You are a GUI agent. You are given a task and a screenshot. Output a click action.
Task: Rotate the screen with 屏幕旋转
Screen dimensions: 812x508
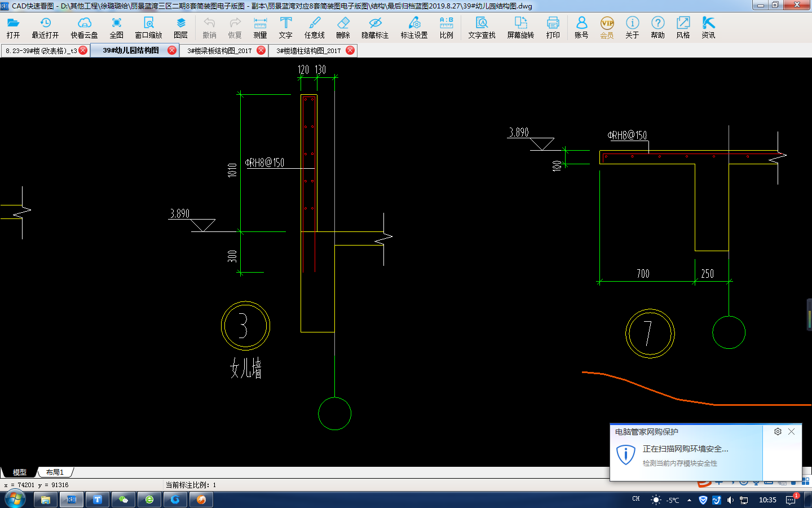coord(520,27)
